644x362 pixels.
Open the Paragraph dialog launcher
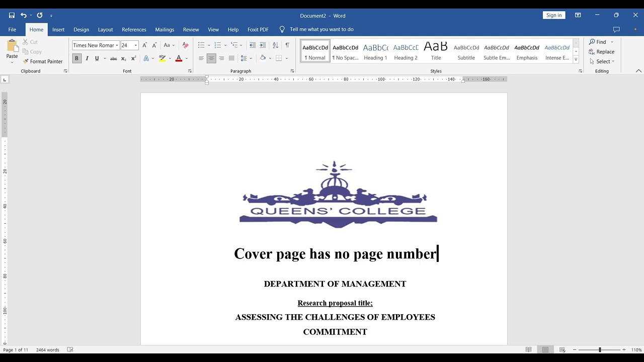click(292, 71)
